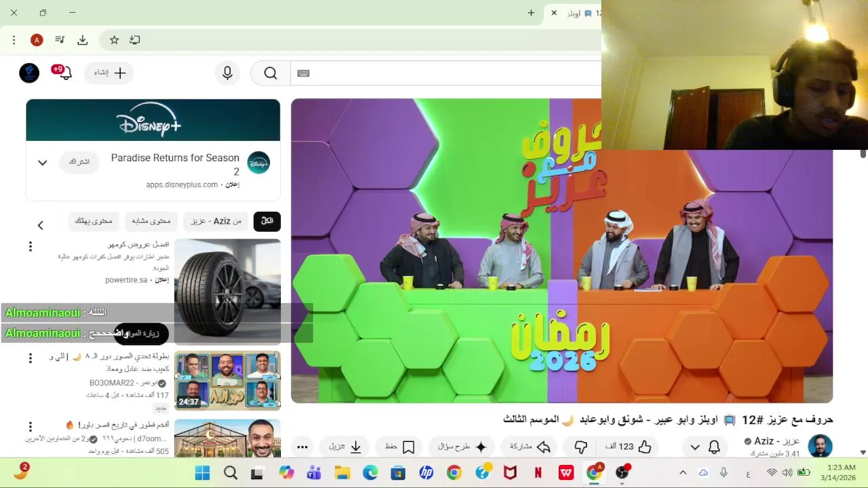Dislike the video
This screenshot has width=868, height=488.
pos(580,447)
